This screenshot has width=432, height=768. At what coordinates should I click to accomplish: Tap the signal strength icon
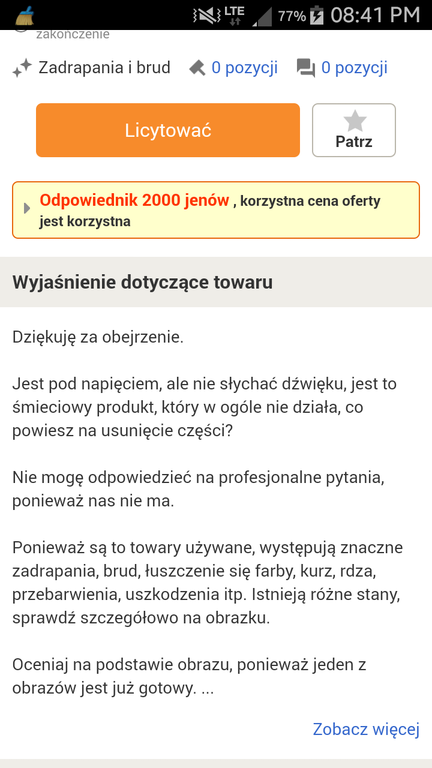coord(262,16)
